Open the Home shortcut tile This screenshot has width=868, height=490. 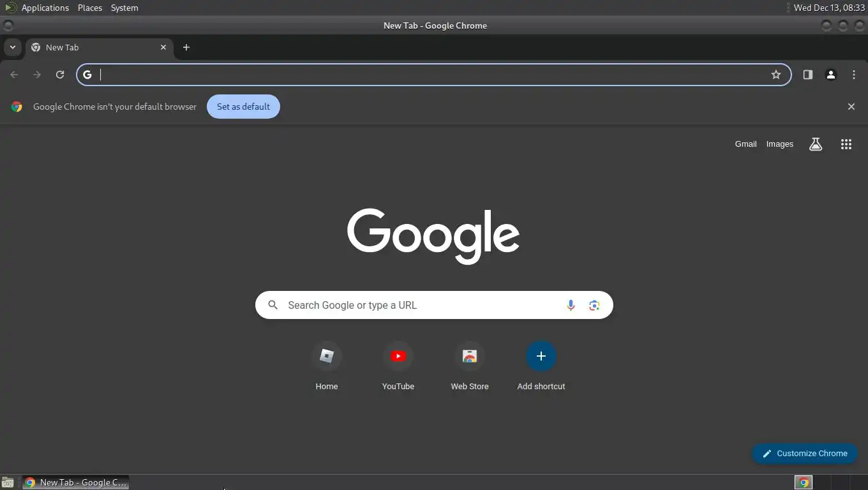tap(327, 366)
